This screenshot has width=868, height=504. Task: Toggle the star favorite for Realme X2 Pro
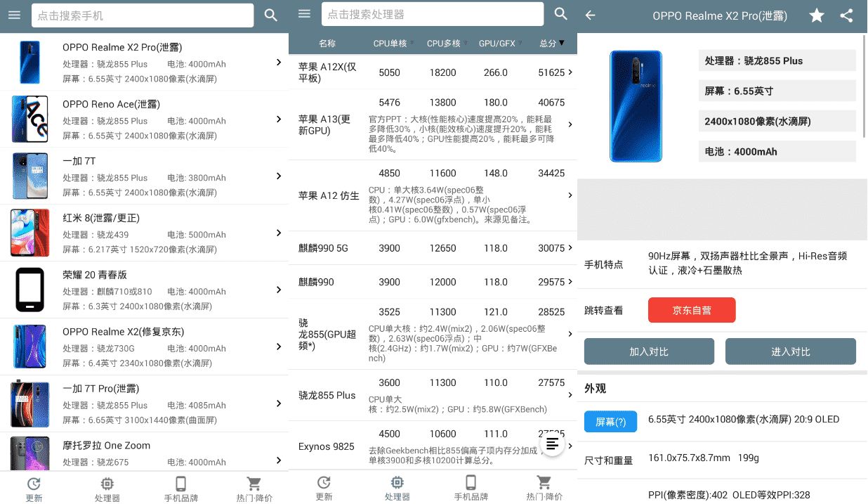(816, 15)
